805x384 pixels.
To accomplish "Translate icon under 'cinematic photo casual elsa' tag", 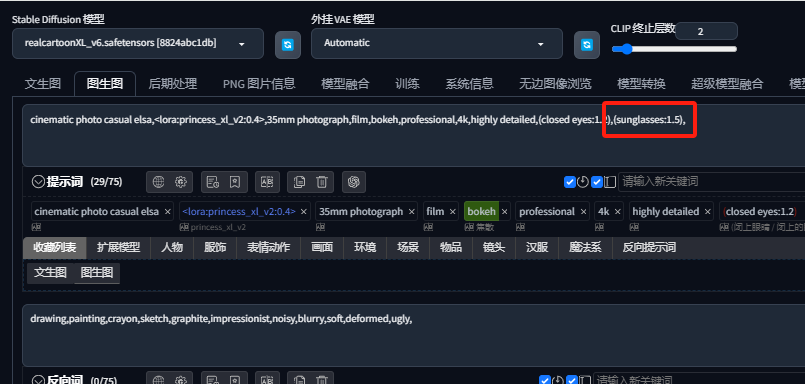I will 35,227.
